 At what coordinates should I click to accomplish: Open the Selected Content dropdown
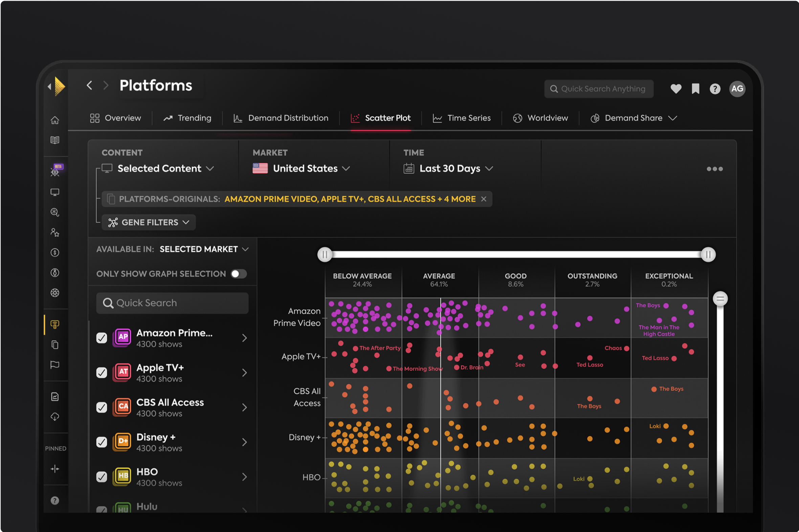(158, 168)
